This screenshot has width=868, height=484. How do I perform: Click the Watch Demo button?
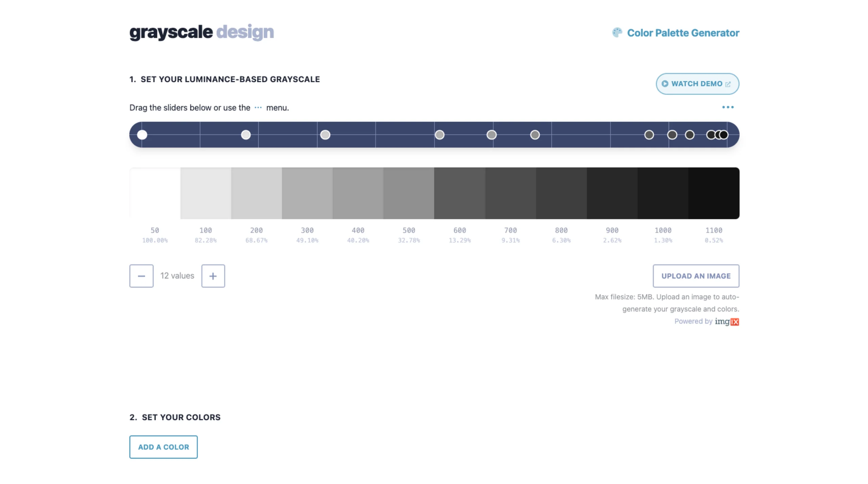click(697, 84)
